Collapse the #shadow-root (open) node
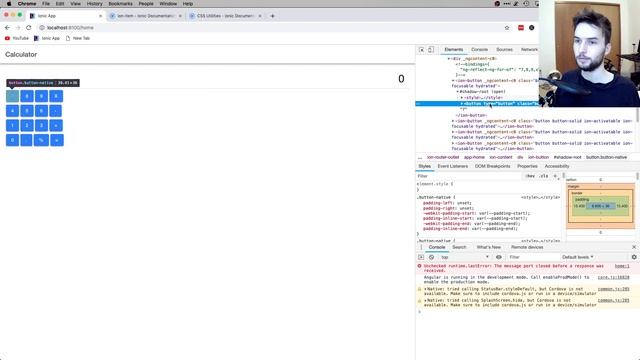 coord(458,92)
